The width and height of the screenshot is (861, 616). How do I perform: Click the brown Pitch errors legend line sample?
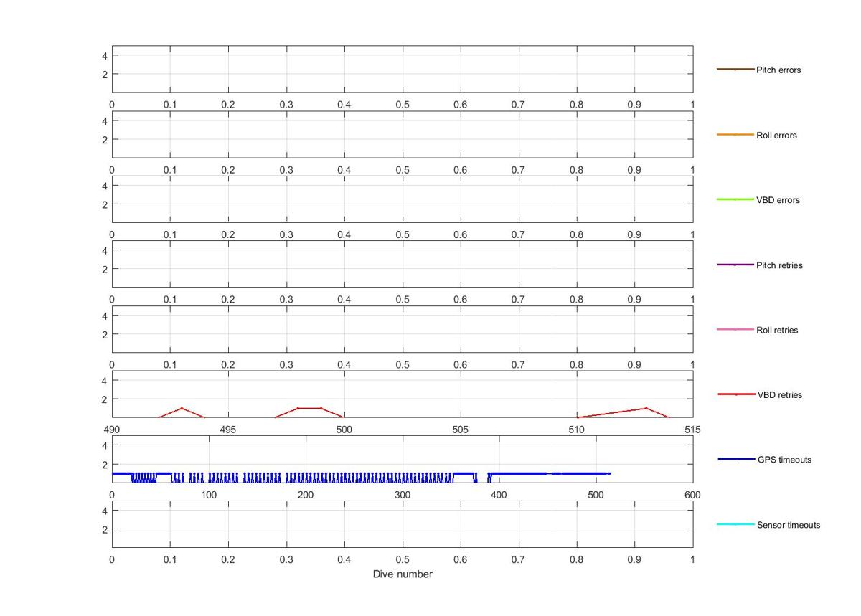[735, 70]
